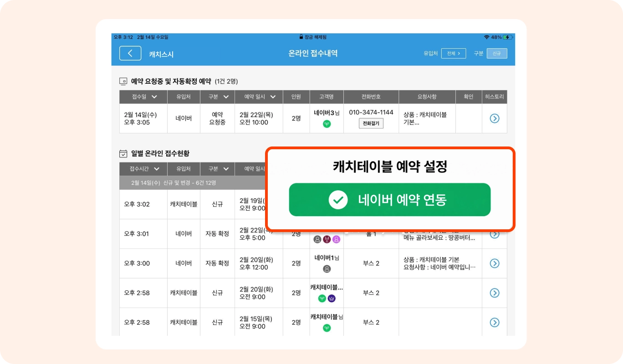Open 구분 dropdown in the 예약 요청중 table
The image size is (623, 364).
[226, 97]
